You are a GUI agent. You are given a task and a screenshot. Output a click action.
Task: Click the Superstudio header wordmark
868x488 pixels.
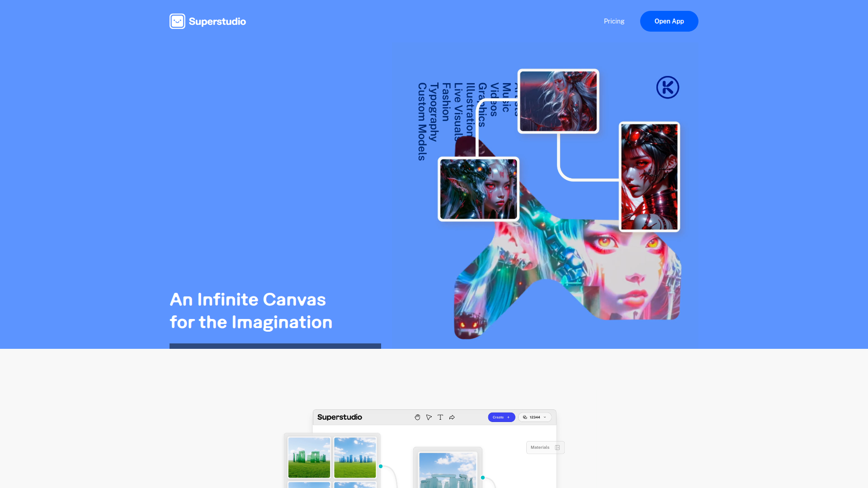coord(217,21)
